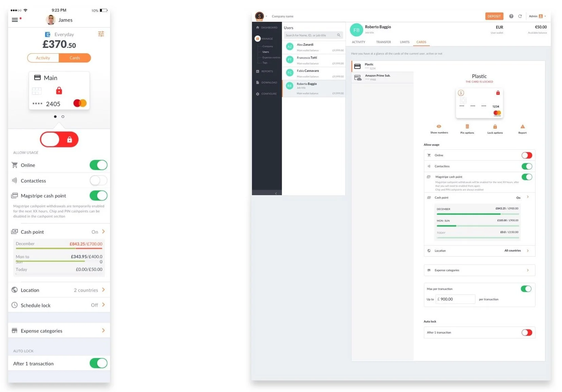Click search magnifier icon in Users panel
Viewport: 562px width, 392px height.
tap(339, 35)
